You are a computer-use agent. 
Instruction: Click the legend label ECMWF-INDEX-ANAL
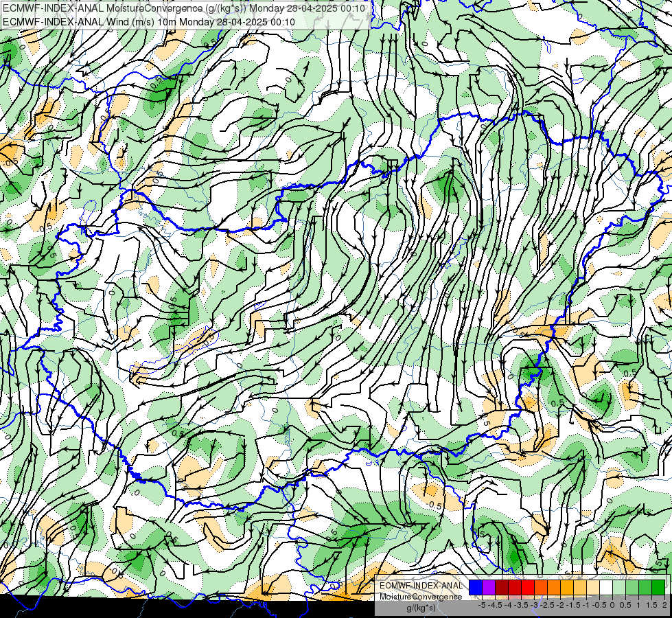(x=421, y=586)
